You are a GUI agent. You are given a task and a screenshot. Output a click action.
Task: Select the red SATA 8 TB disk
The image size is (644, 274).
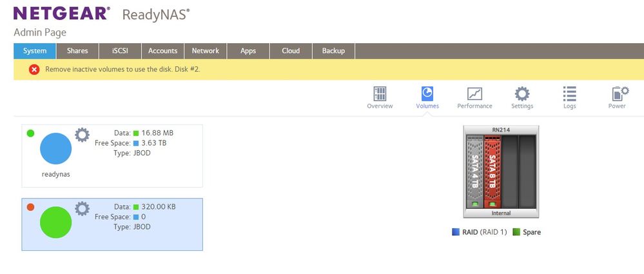[x=493, y=171]
